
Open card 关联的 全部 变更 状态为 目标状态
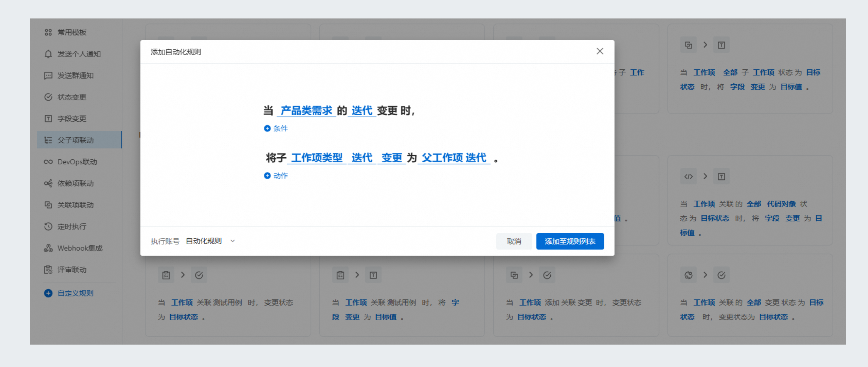[x=750, y=295]
